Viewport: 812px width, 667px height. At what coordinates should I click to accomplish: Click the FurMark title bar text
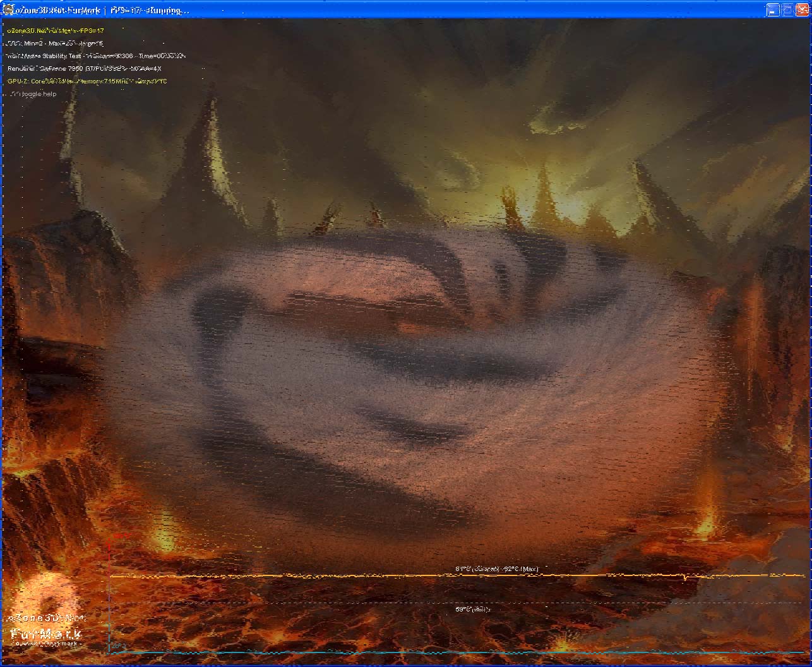(x=102, y=10)
